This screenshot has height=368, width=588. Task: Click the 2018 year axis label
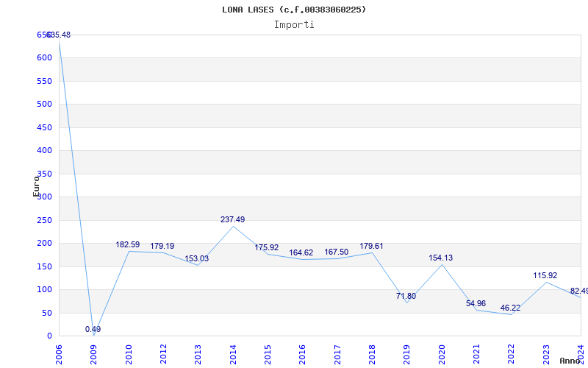point(372,355)
